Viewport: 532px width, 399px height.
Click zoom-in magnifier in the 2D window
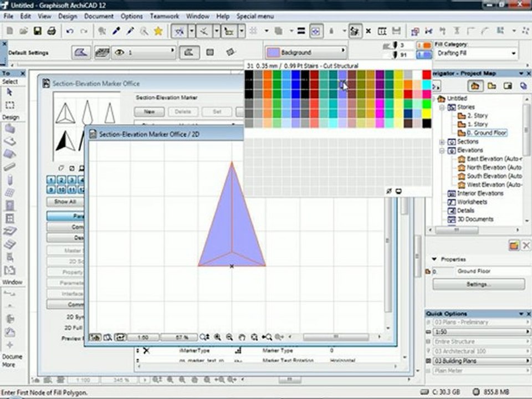point(217,337)
